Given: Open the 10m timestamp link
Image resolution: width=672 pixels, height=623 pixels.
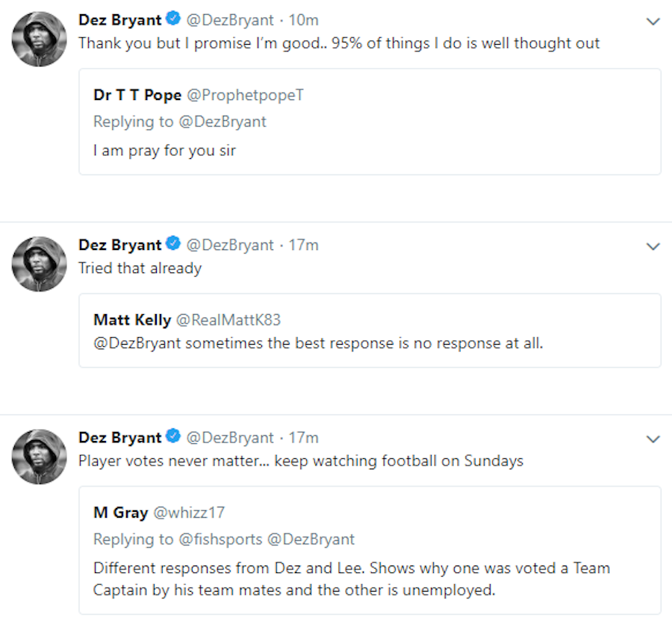Looking at the screenshot, I should pyautogui.click(x=304, y=21).
